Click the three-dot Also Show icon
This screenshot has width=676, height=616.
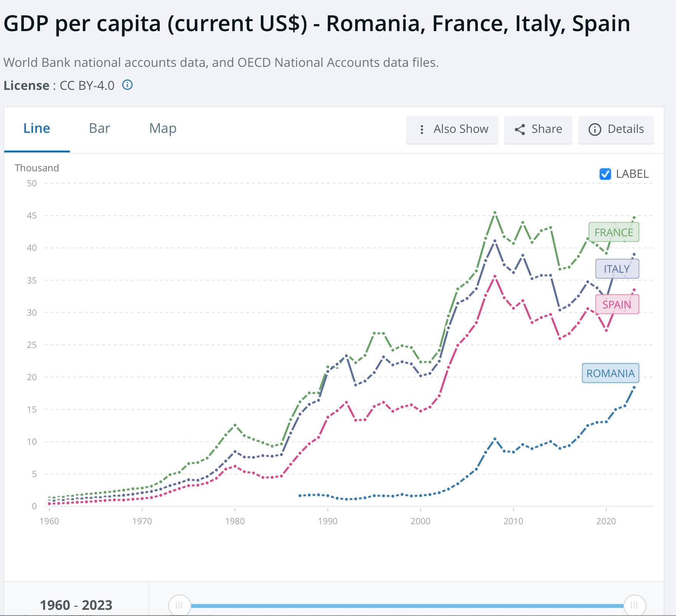pos(422,129)
